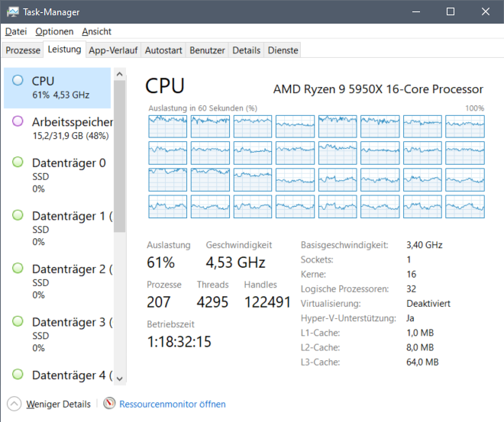Switch to the Autostart tab
The height and width of the screenshot is (422, 504).
pyautogui.click(x=163, y=50)
